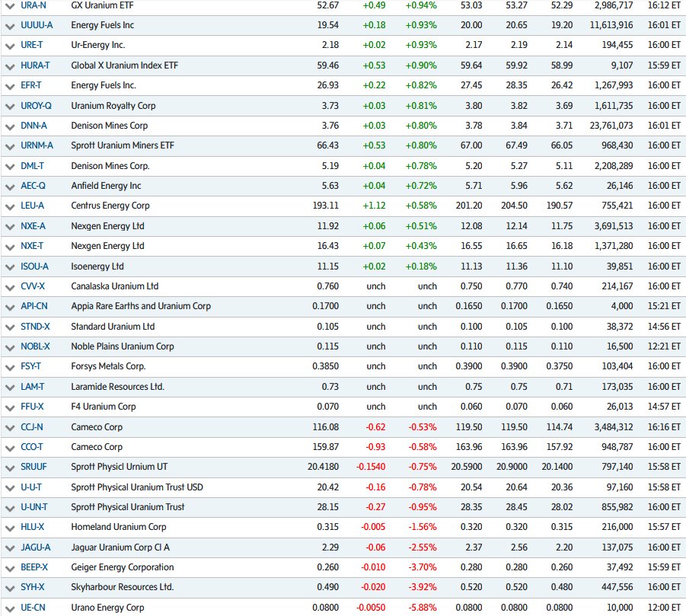Expand the NXE-A row chevron
The width and height of the screenshot is (686, 616).
coord(10,227)
